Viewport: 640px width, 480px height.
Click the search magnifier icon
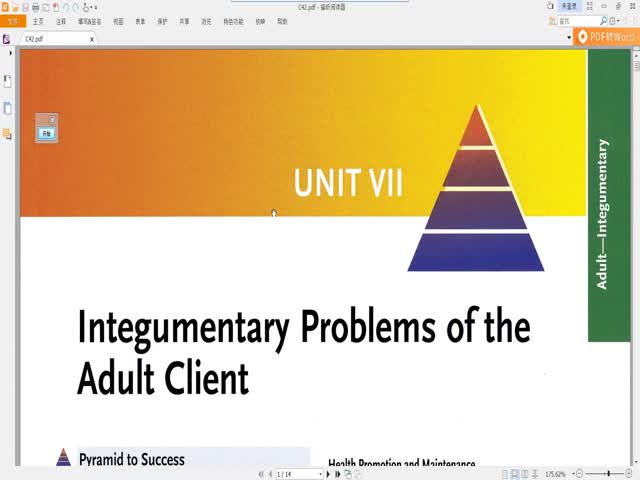[603, 20]
